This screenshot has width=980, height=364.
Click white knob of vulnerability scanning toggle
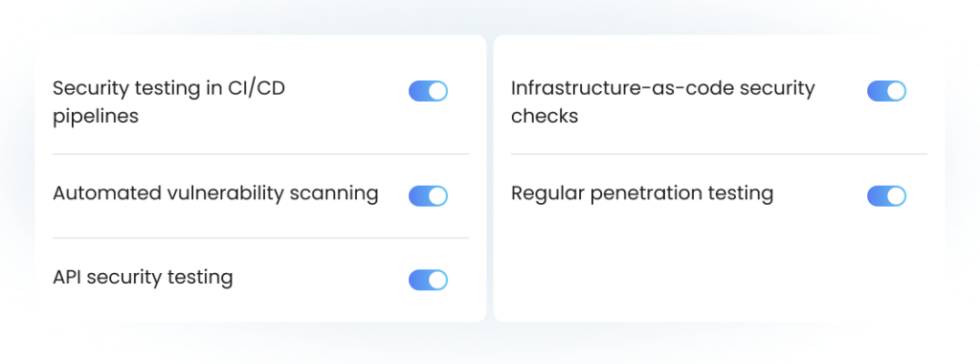437,195
